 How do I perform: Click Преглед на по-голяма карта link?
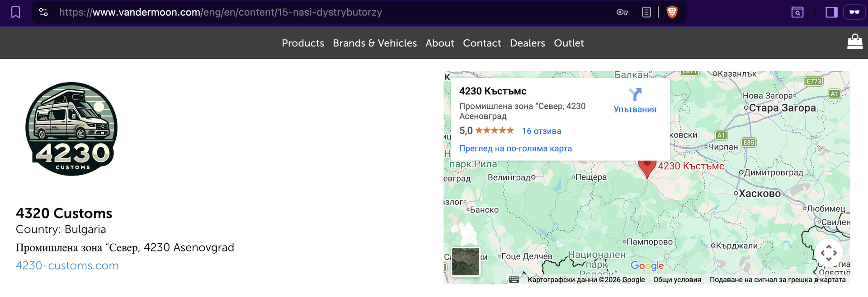pyautogui.click(x=515, y=148)
